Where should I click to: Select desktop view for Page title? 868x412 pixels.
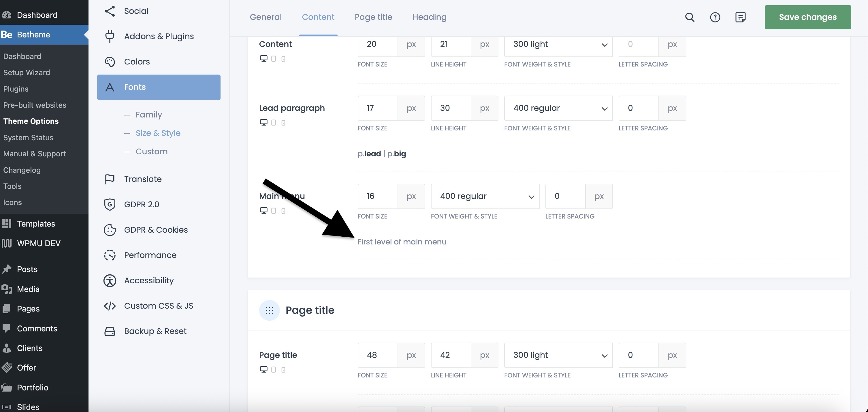[x=263, y=370]
